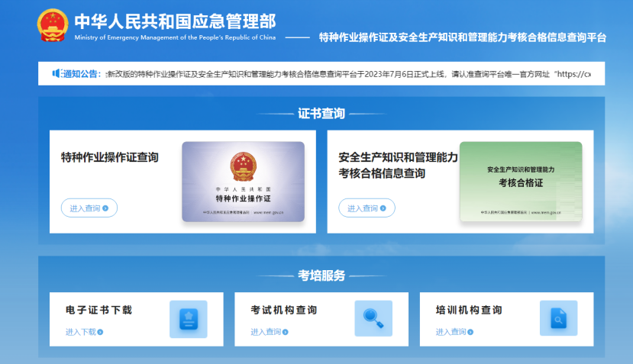Open 进入查询 under 特种作业操作证查询
The image size is (633, 364).
pos(89,208)
